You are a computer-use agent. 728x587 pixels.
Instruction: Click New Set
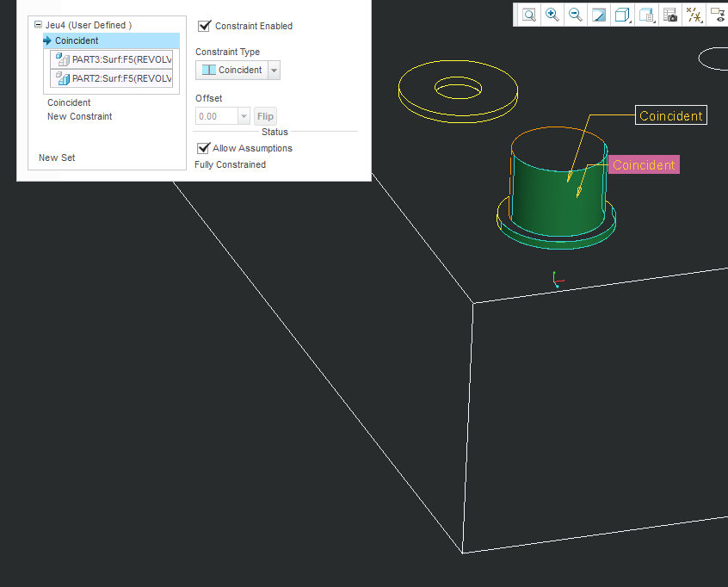(56, 158)
